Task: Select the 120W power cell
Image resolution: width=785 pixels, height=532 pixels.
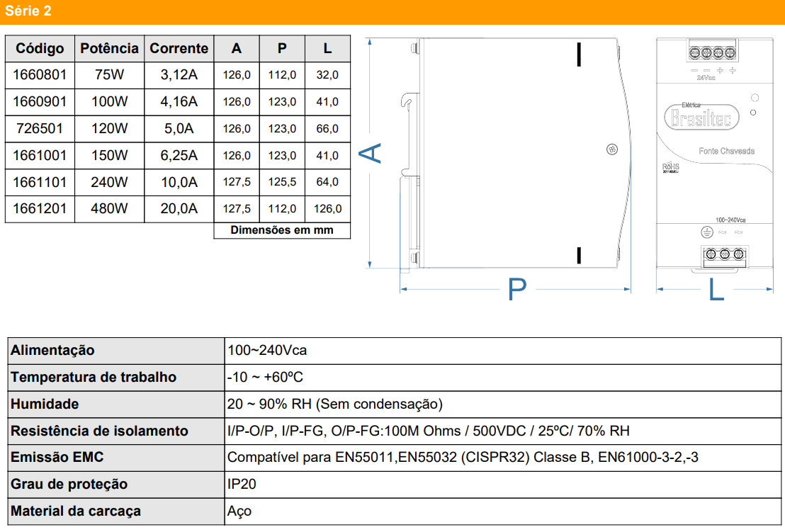Action: pos(110,129)
